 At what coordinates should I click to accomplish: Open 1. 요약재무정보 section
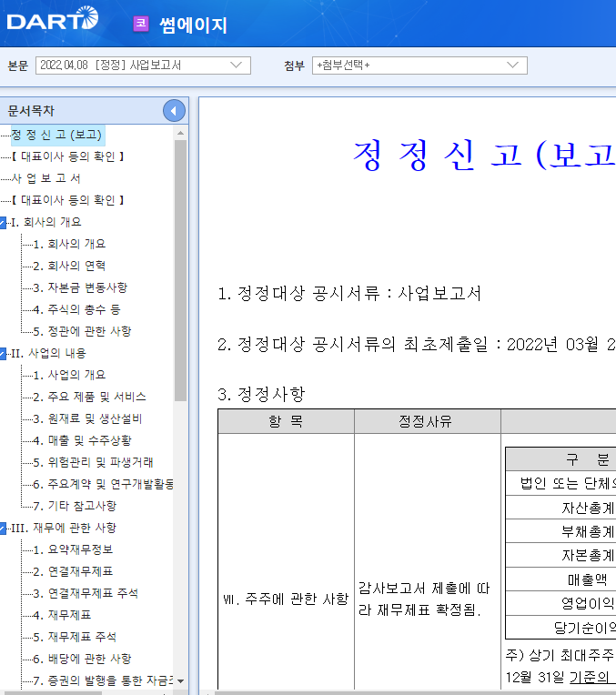pos(73,549)
